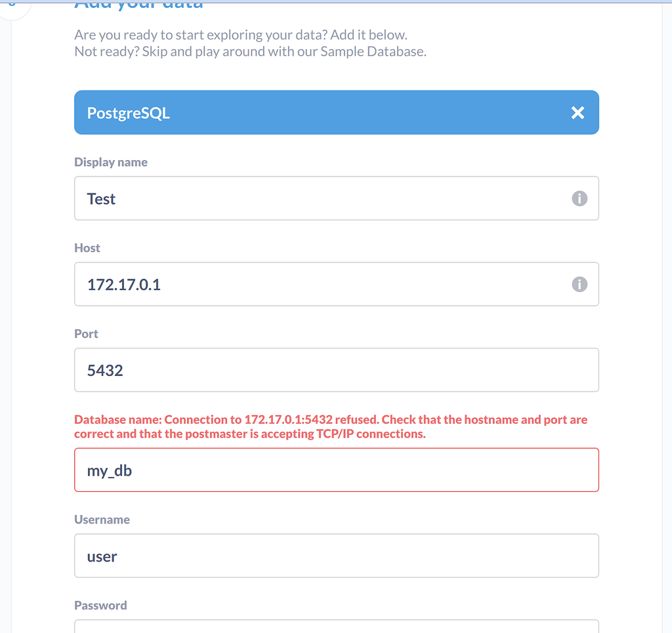Click the Username label text
This screenshot has height=633, width=672.
coord(102,519)
